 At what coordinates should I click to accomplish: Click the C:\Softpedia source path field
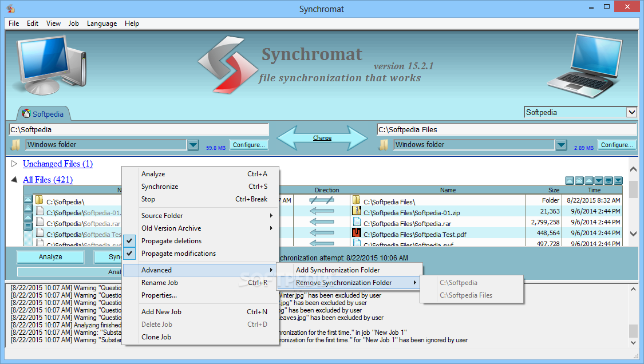(x=139, y=129)
